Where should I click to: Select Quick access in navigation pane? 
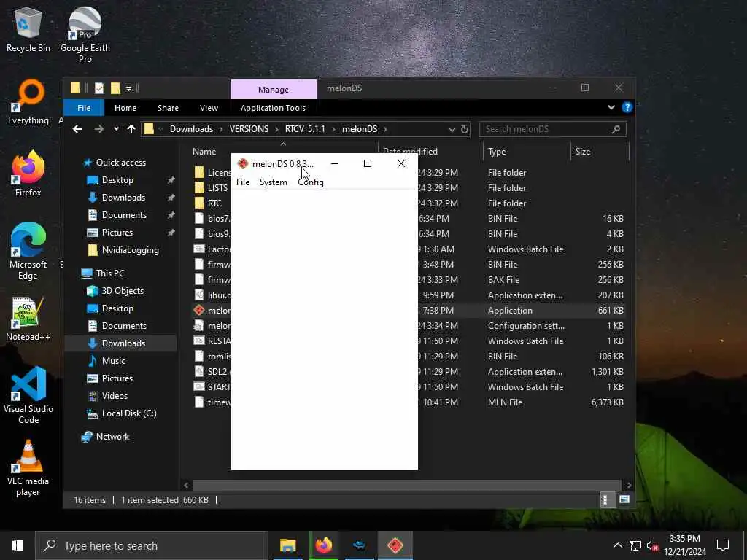point(120,163)
